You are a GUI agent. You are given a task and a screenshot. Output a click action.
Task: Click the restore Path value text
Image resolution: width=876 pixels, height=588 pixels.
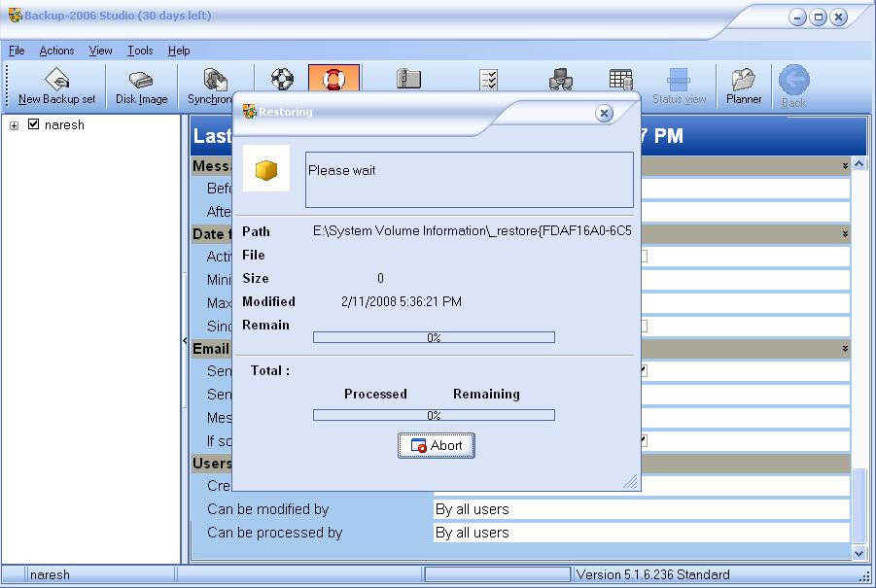pos(473,231)
